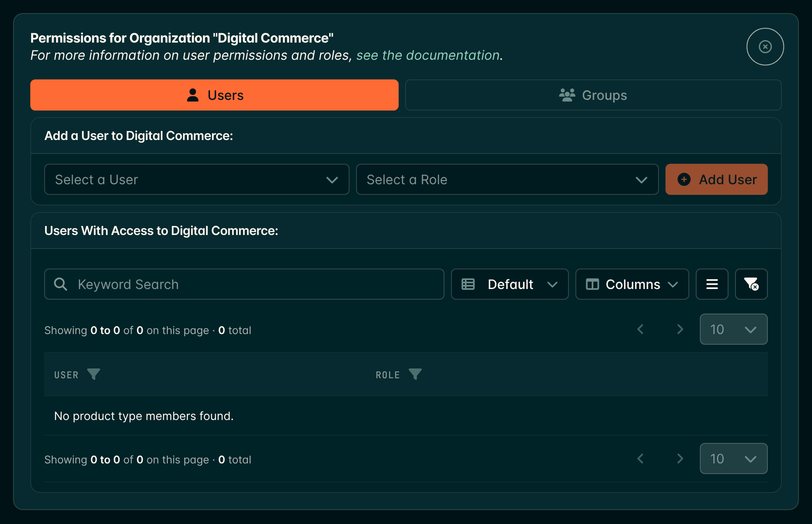Clear filters with the funnel-x icon
The image size is (812, 524).
click(x=751, y=284)
